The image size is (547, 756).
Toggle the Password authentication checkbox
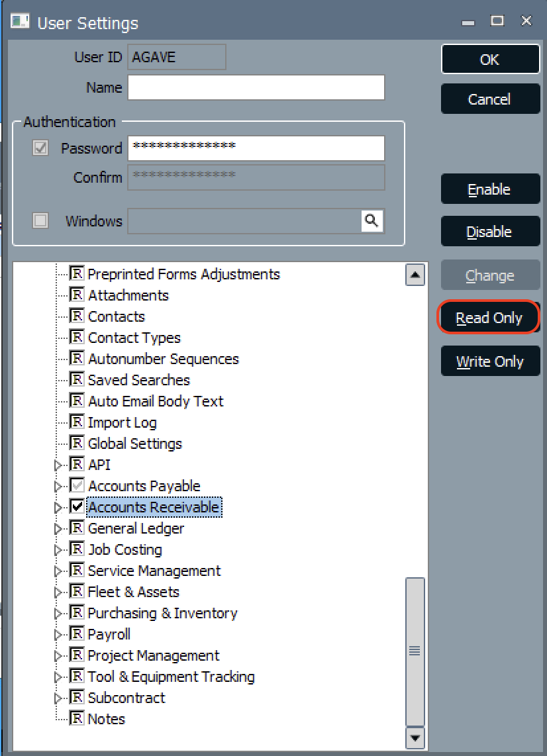[40, 148]
